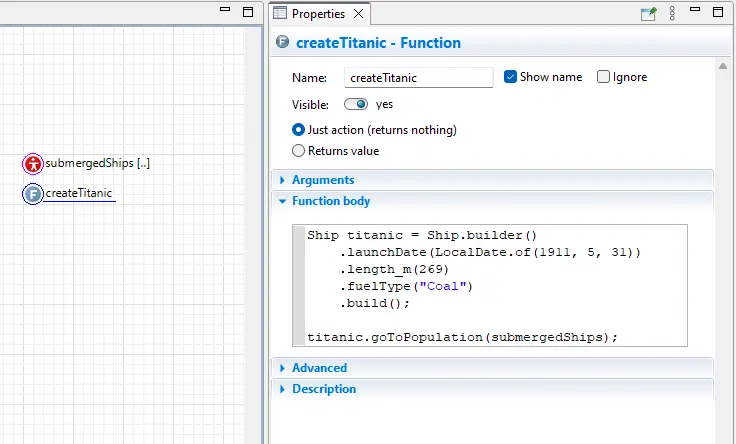The width and height of the screenshot is (736, 444).
Task: Close the Properties tab
Action: coord(359,14)
